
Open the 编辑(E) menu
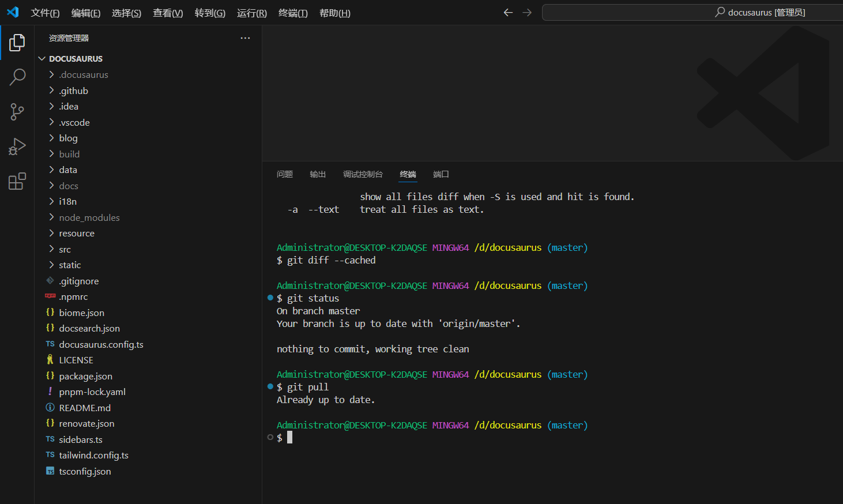point(86,13)
